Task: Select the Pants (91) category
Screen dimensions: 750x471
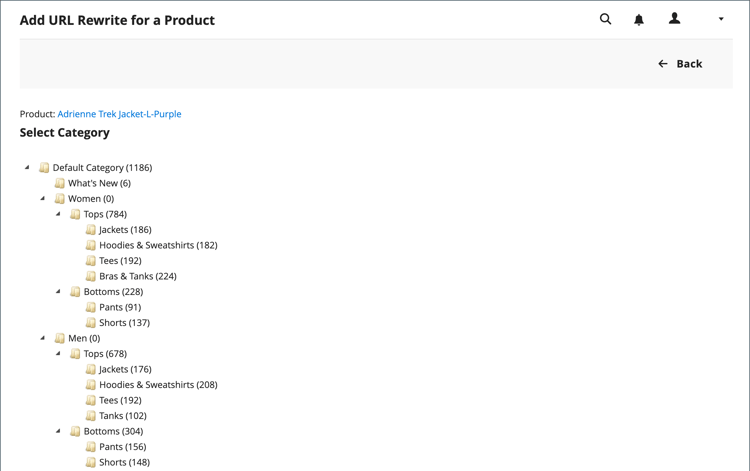Action: 120,307
